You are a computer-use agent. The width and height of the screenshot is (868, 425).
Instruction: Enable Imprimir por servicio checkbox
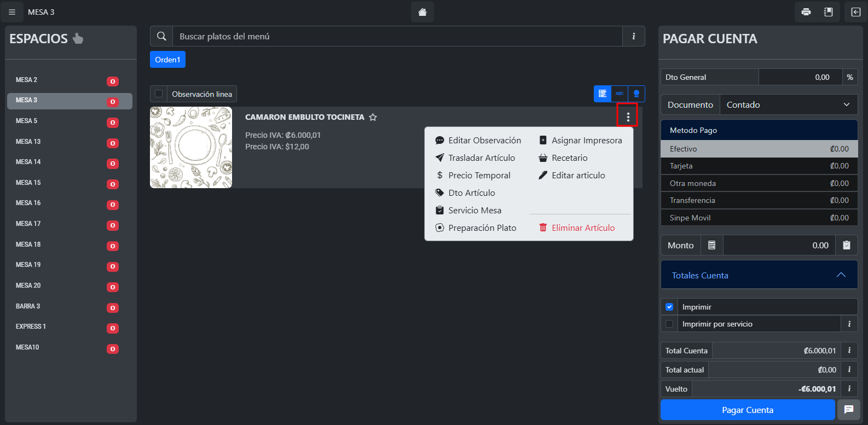click(x=669, y=324)
